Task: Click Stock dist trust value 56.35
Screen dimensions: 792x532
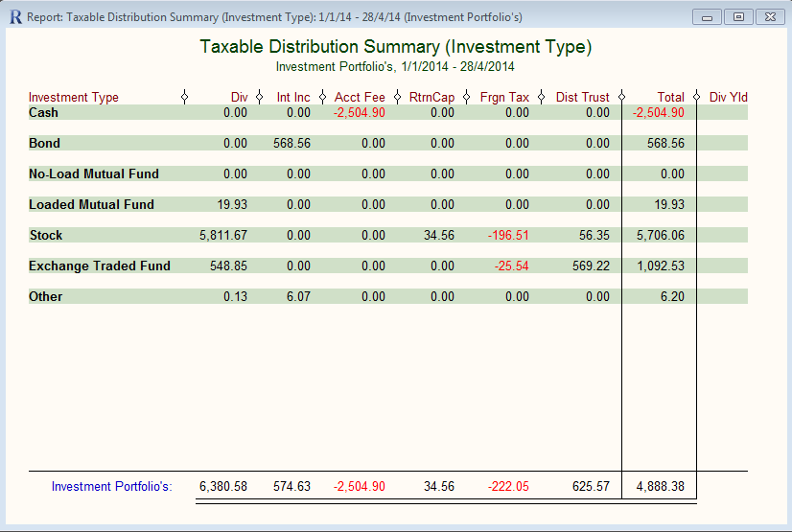Action: click(594, 235)
